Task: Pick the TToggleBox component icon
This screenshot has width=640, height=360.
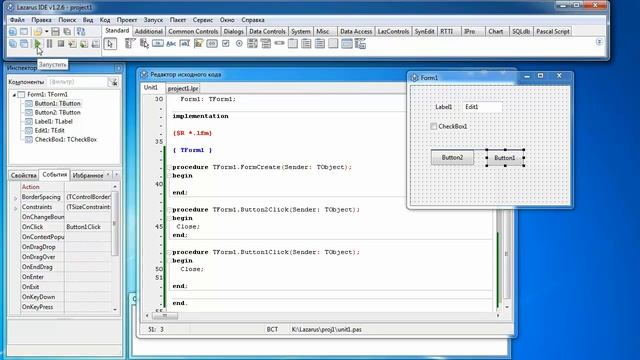Action: (212, 43)
